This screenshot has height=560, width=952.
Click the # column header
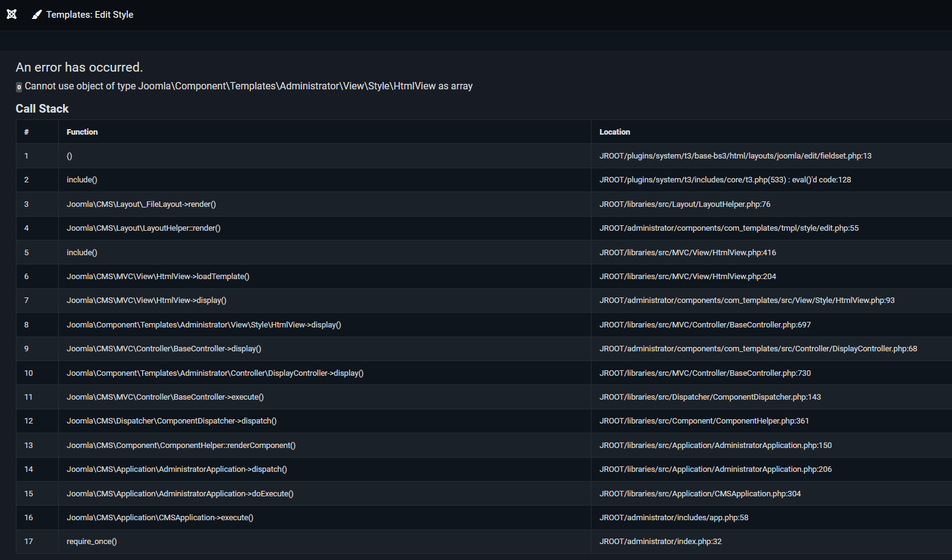[x=26, y=132]
